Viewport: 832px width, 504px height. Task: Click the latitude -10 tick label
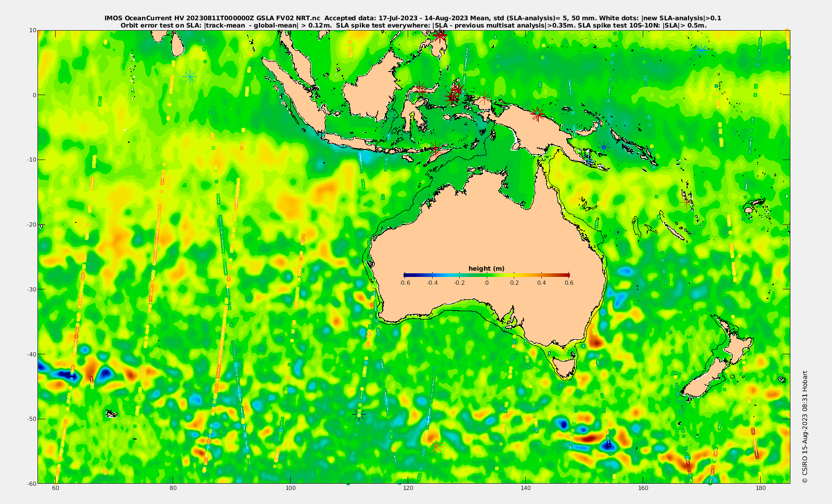point(31,160)
